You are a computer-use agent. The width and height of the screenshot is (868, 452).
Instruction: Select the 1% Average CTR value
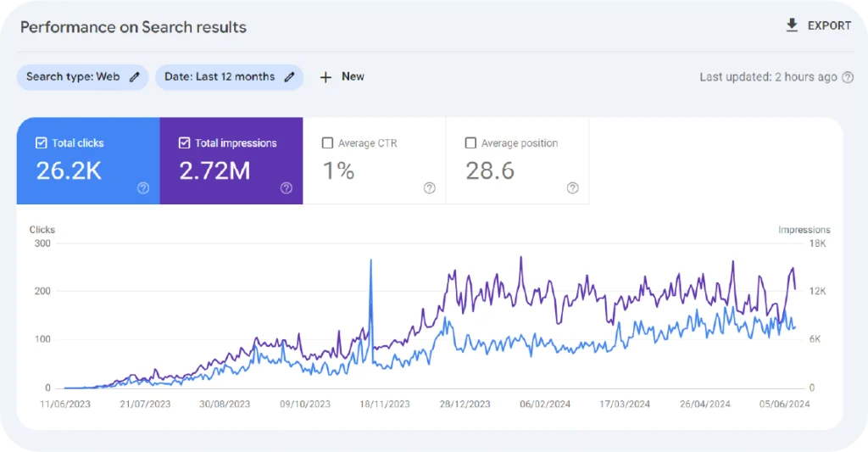338,170
